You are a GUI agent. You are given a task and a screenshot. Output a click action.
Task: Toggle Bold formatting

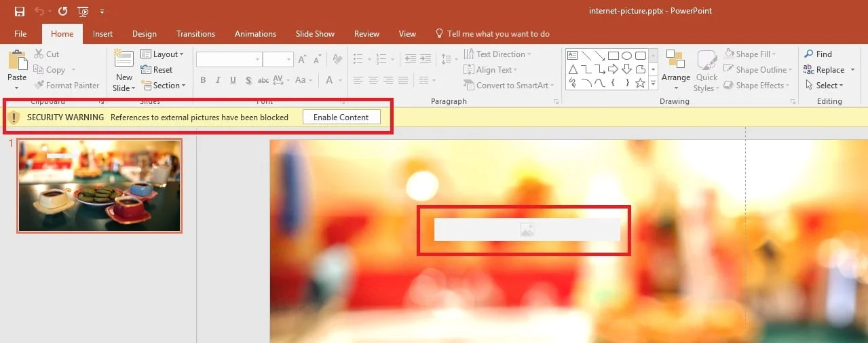click(203, 80)
